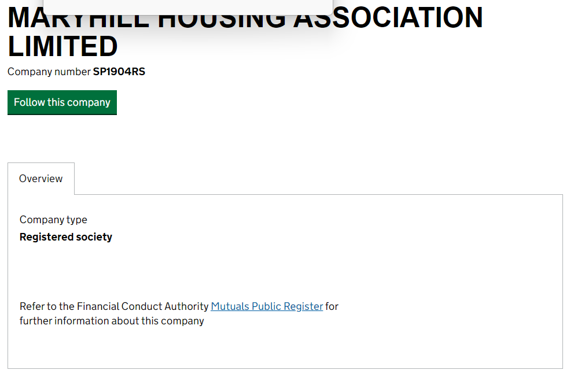Click the word "Follow" on the green button
The height and width of the screenshot is (392, 585).
click(29, 102)
